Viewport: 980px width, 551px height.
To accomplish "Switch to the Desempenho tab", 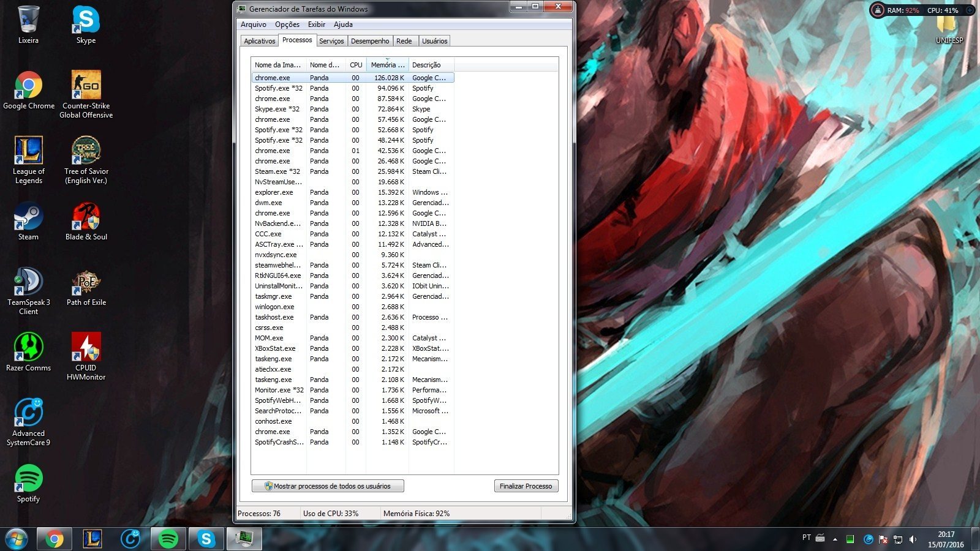I will point(370,41).
